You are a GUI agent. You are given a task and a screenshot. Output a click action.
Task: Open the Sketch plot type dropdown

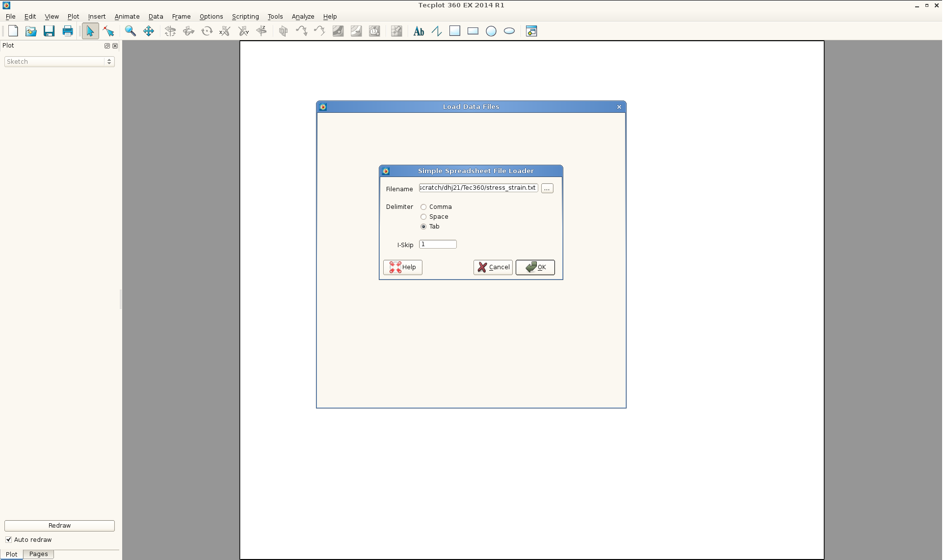[x=59, y=61]
